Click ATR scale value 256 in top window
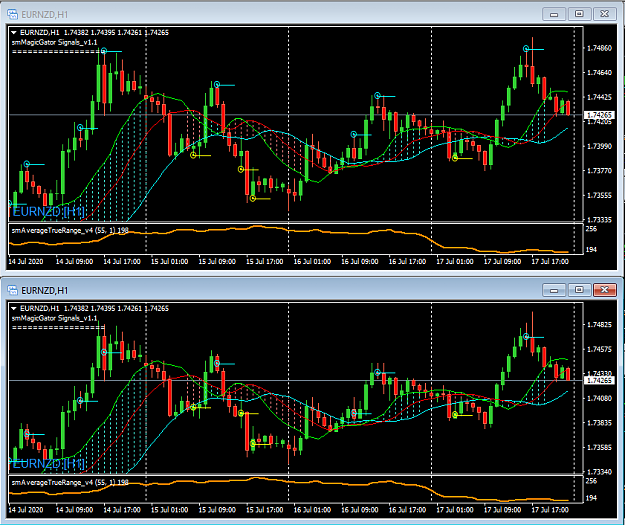 (591, 228)
